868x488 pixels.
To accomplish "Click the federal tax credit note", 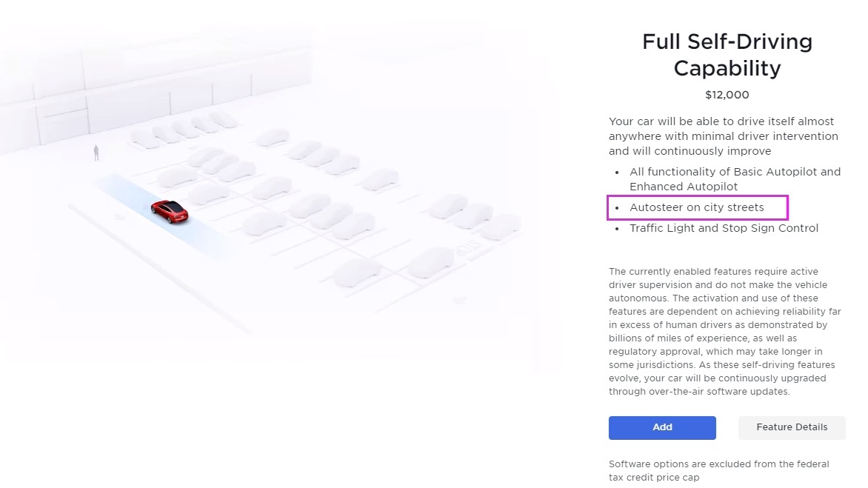I will coord(718,470).
